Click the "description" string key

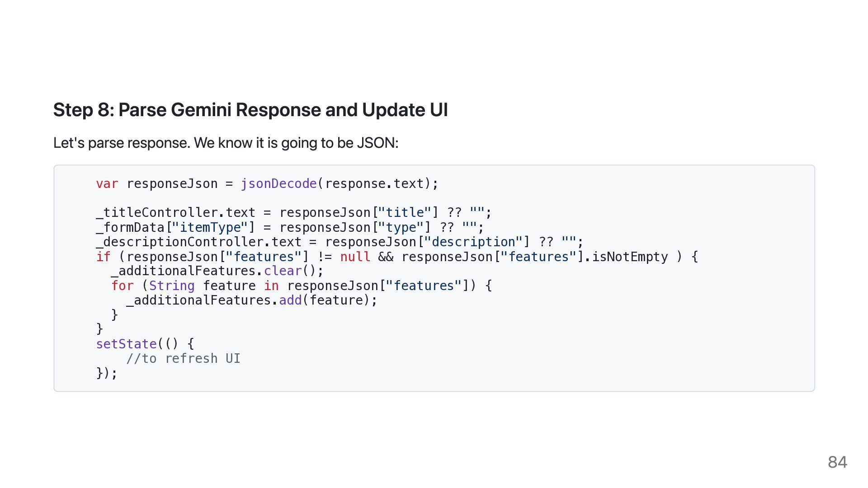point(473,242)
